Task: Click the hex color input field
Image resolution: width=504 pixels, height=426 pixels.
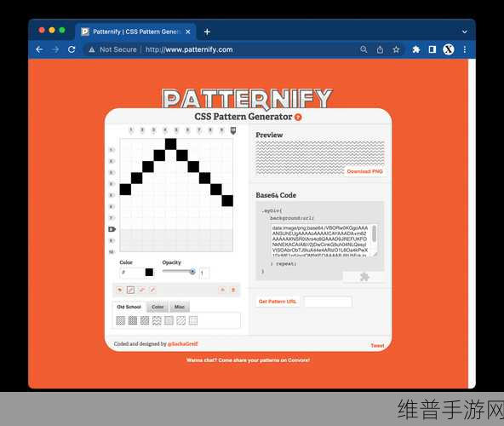Action: click(132, 273)
